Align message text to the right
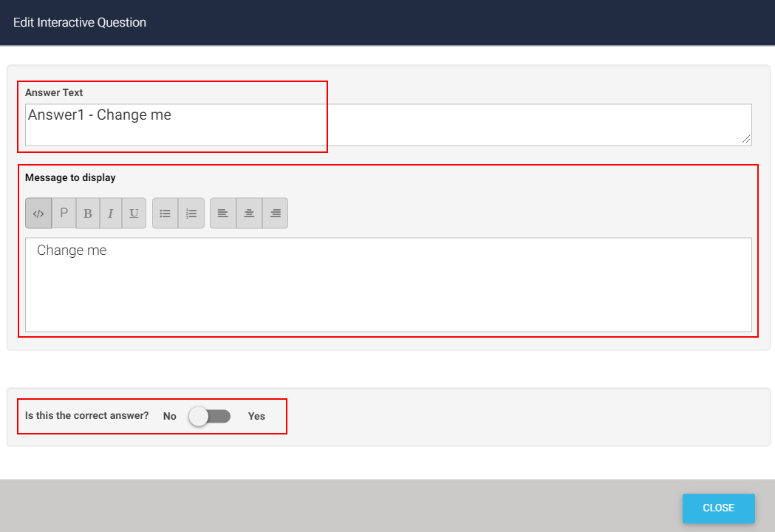This screenshot has height=532, width=775. pos(276,214)
